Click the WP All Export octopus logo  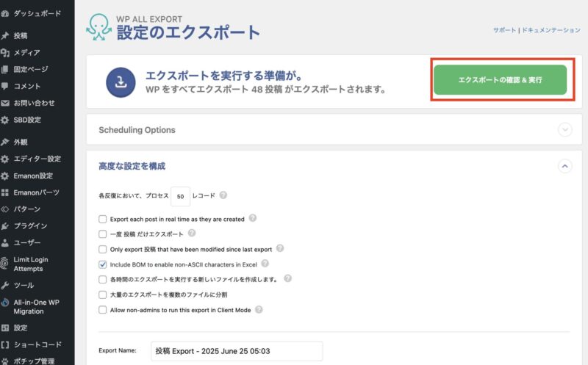pos(99,27)
